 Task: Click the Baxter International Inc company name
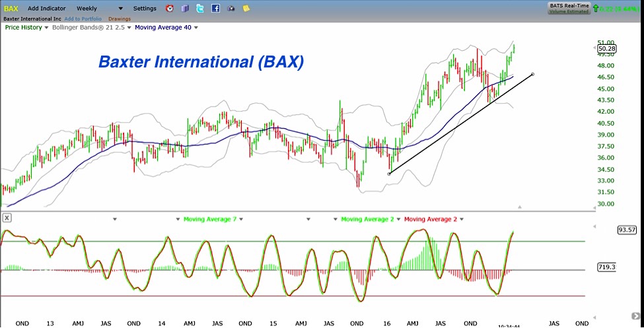point(32,19)
